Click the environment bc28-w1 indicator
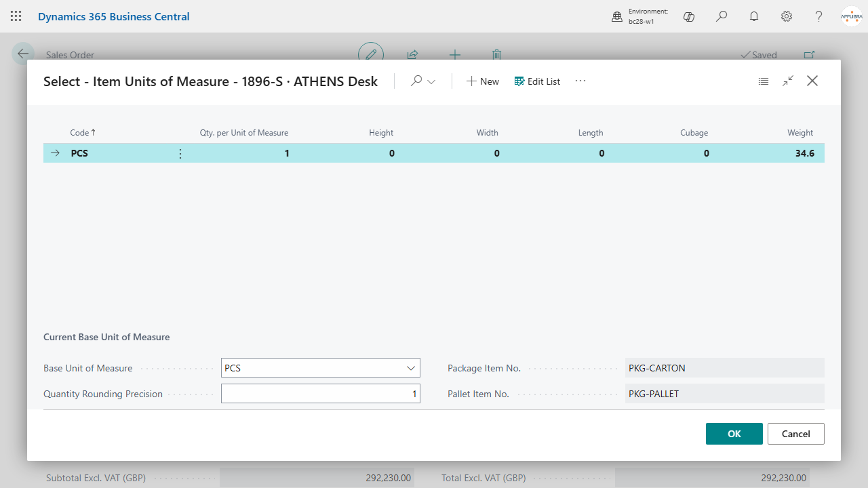868x488 pixels. pyautogui.click(x=640, y=16)
